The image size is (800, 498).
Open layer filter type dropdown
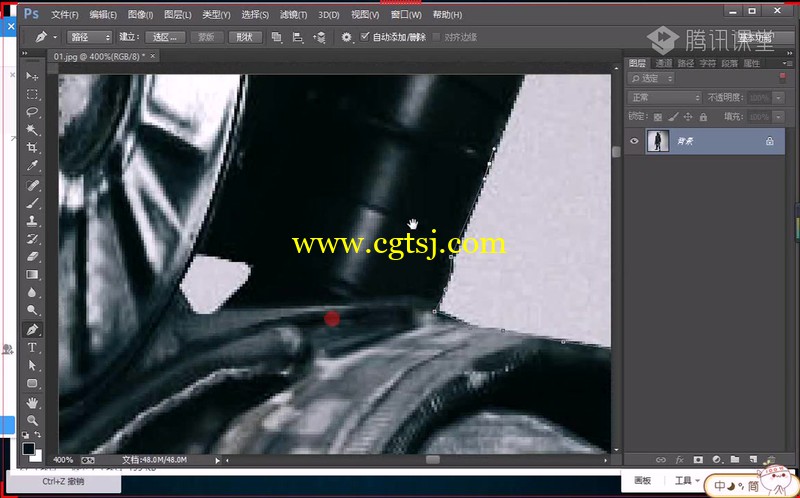tap(651, 78)
